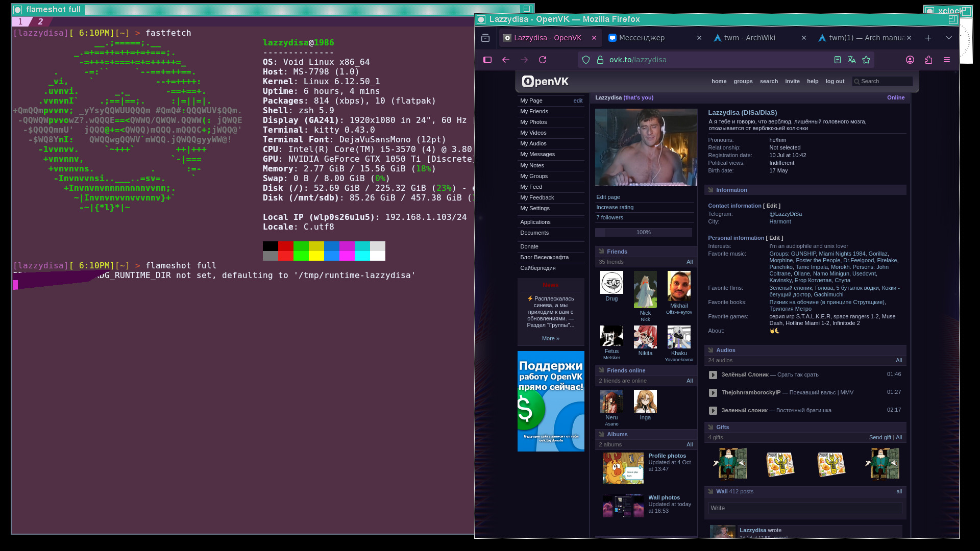Viewport: 980px width, 551px height.
Task: Open the list all tabs dropdown
Action: (x=949, y=38)
